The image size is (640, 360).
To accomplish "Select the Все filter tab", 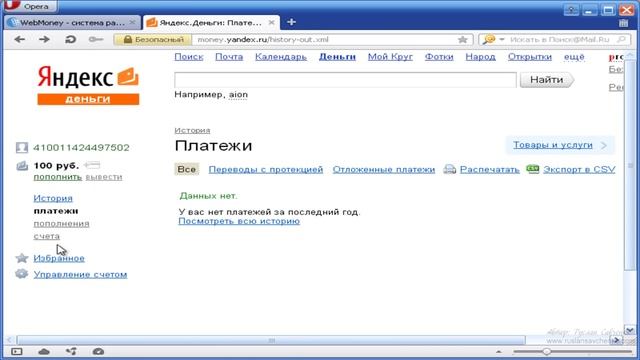I will coord(187,169).
